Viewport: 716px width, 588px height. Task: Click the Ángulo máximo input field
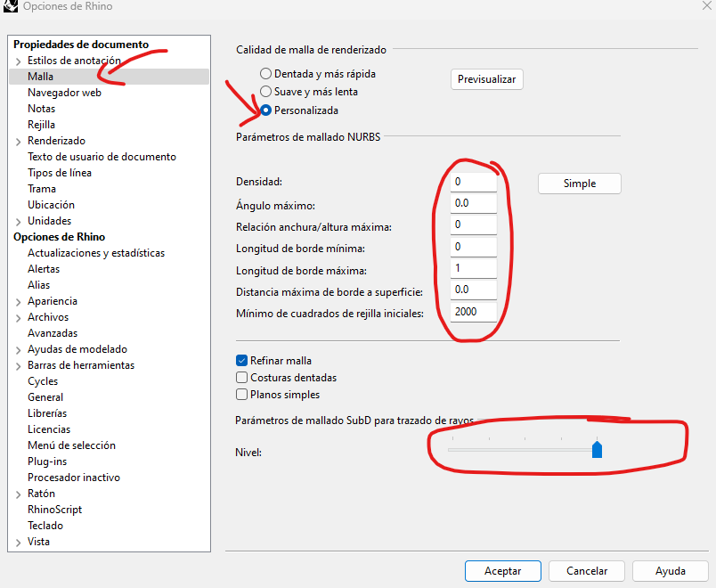[x=474, y=203]
